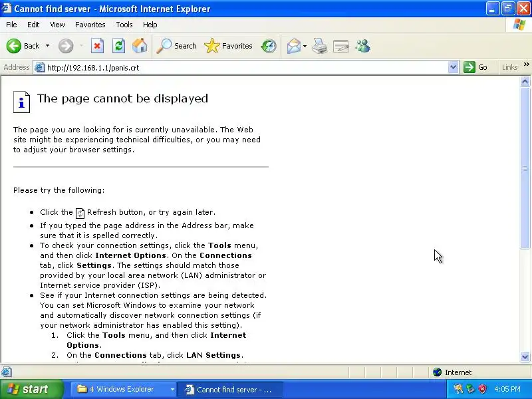Open the Edit menu
The height and width of the screenshot is (399, 532).
pyautogui.click(x=33, y=25)
